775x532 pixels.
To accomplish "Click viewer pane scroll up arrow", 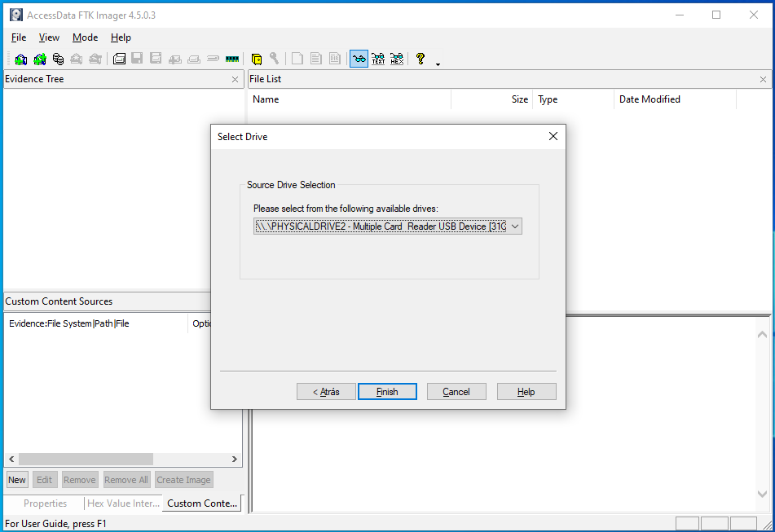I will [762, 334].
